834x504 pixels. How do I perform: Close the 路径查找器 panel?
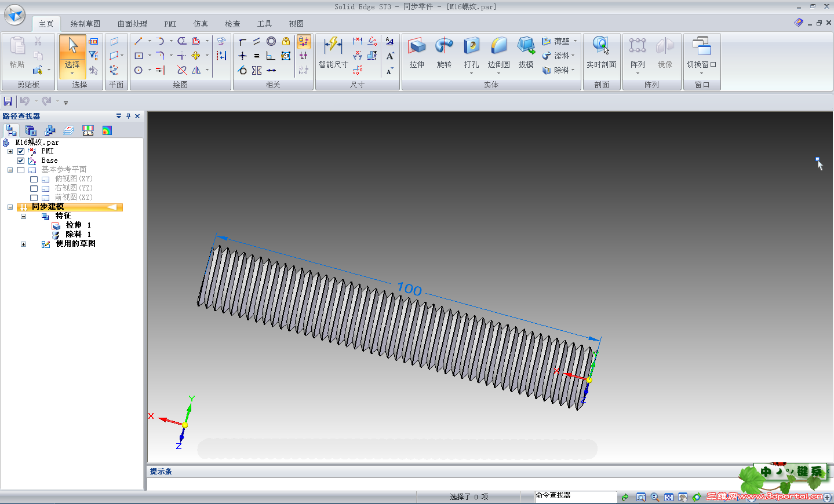[137, 116]
